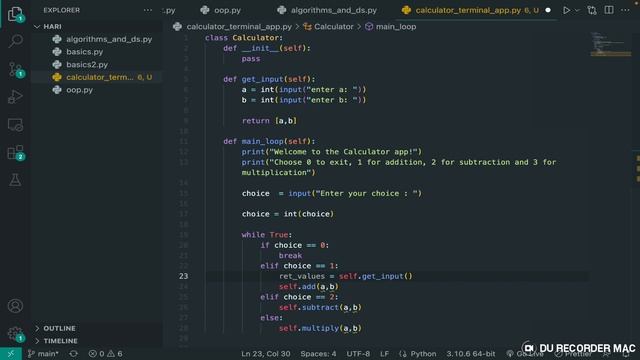Viewport: 640px width, 360px height.
Task: Click Ln 23, Col 30 cursor position
Action: pyautogui.click(x=266, y=353)
